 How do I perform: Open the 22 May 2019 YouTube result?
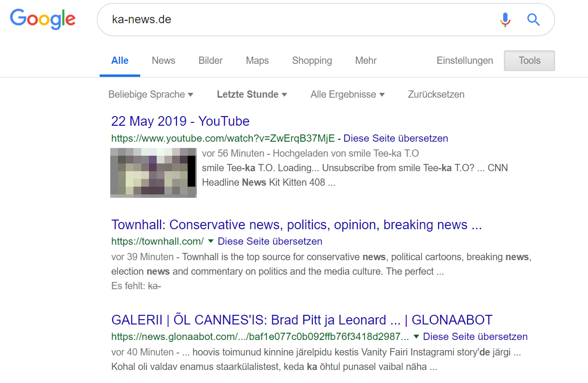coord(180,121)
